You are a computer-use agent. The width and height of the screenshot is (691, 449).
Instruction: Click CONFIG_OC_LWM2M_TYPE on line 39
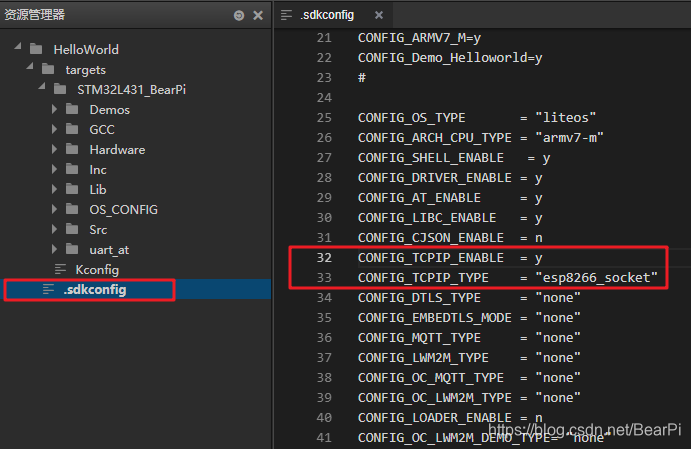pos(435,398)
